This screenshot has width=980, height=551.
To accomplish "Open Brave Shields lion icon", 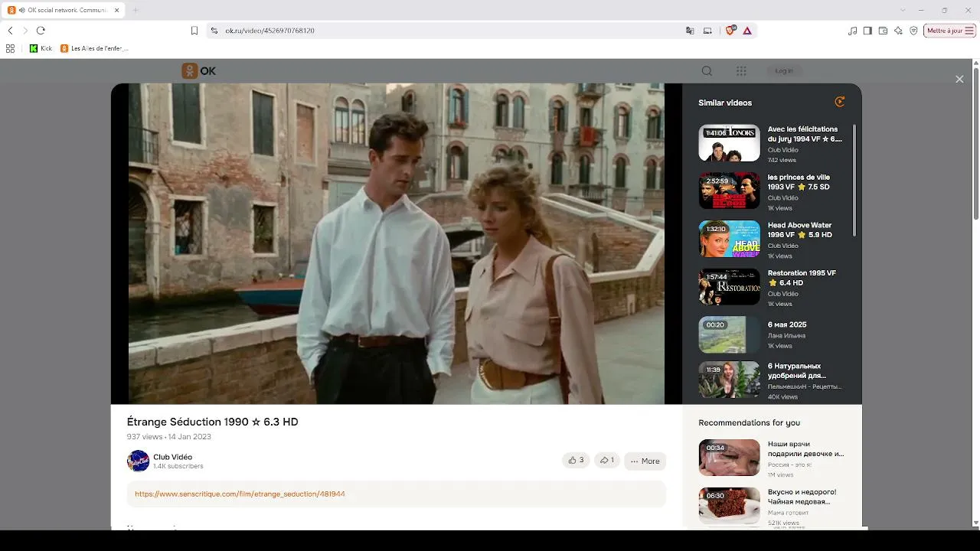I will pos(730,31).
